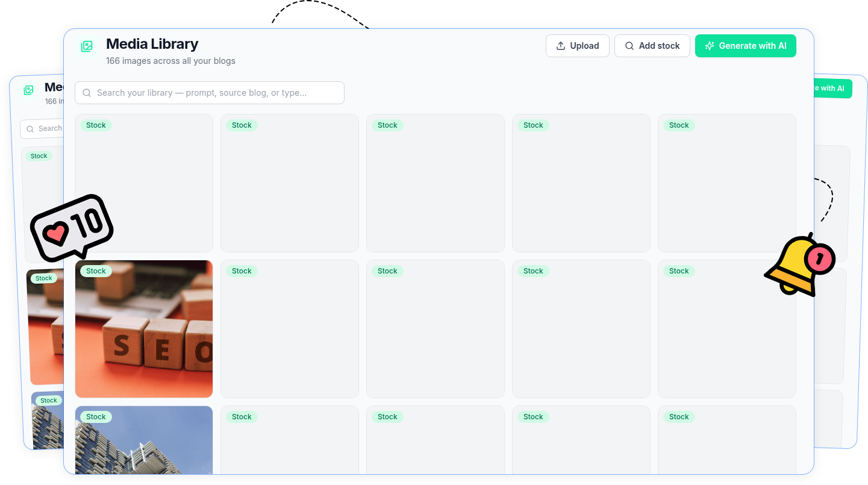This screenshot has width=868, height=485.
Task: Open the Add stock search button
Action: [x=652, y=46]
